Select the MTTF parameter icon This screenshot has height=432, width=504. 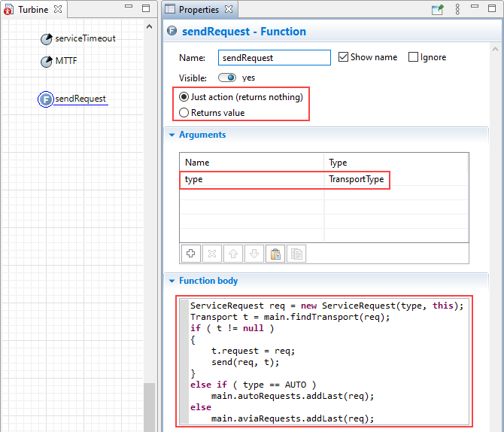[x=47, y=62]
